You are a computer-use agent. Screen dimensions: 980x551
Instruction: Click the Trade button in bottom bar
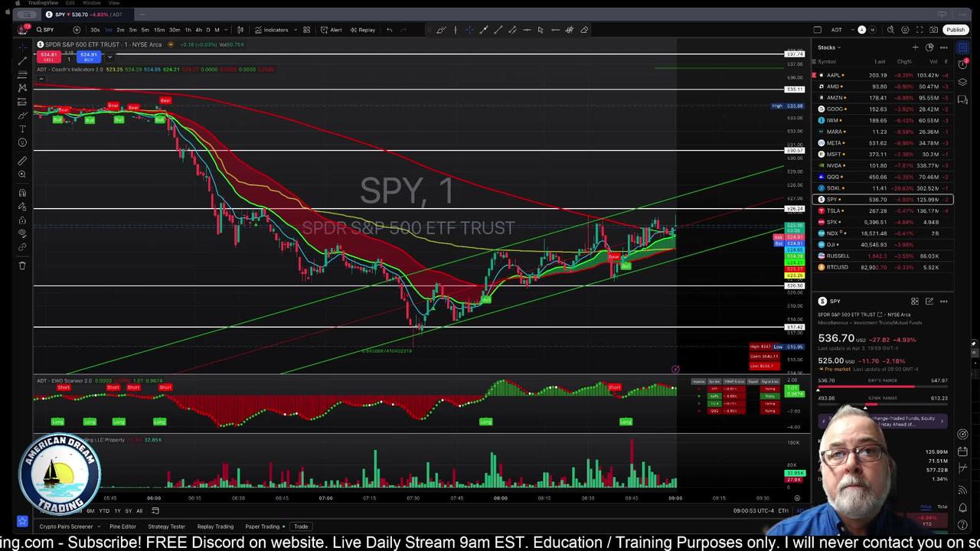point(301,527)
